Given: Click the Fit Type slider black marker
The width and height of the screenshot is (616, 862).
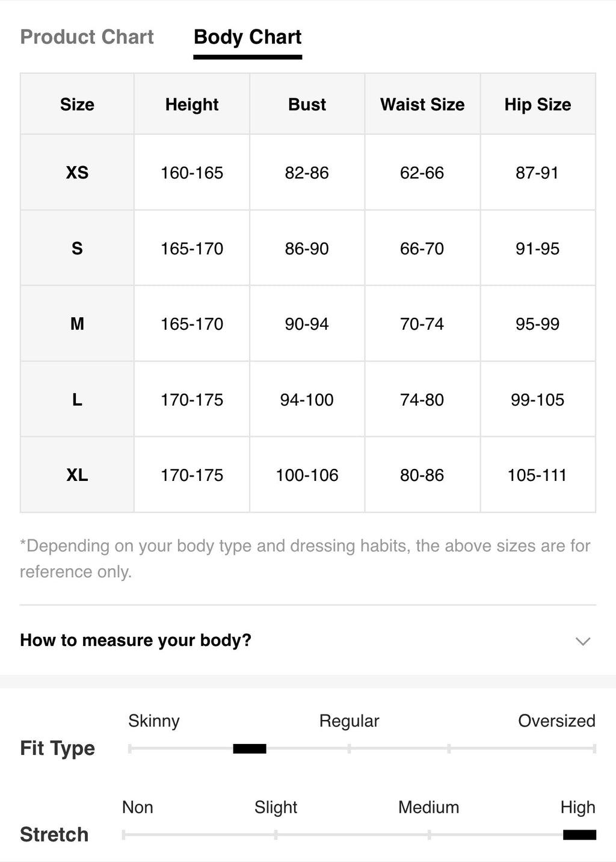Looking at the screenshot, I should pyautogui.click(x=250, y=749).
